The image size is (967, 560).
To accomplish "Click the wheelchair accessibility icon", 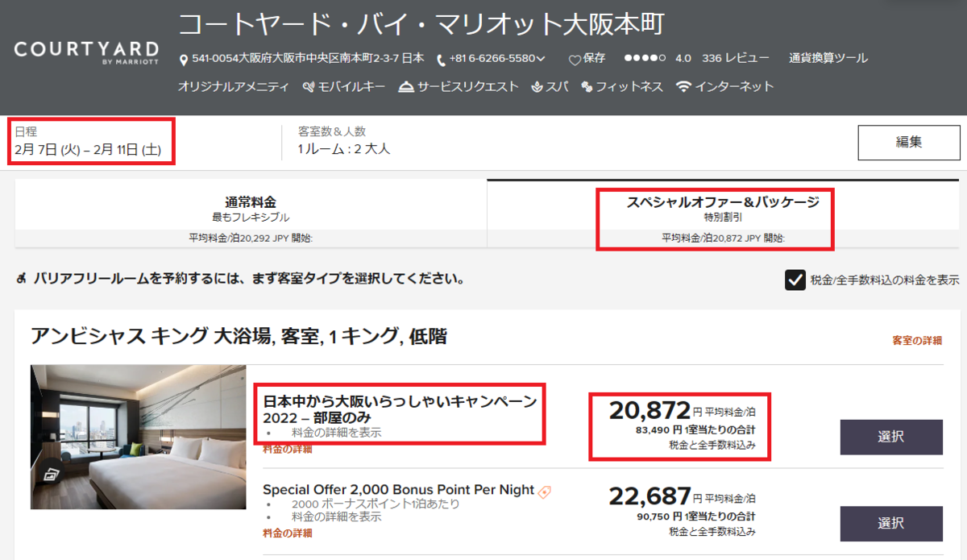I will [x=21, y=279].
